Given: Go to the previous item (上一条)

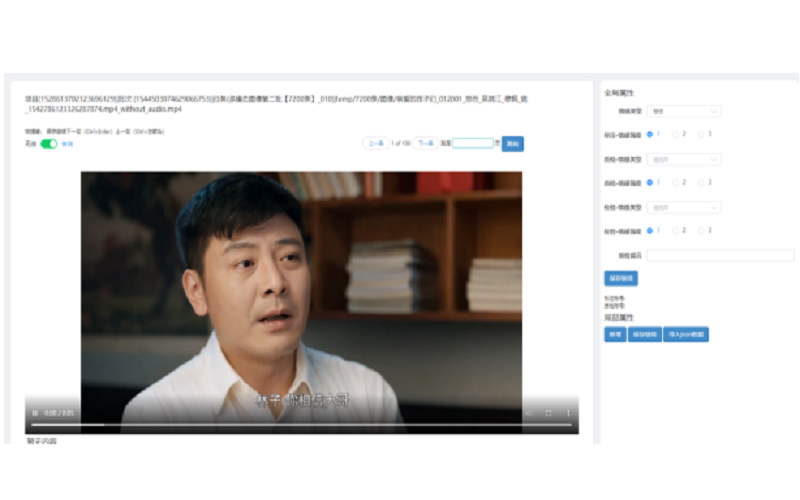Looking at the screenshot, I should click(x=375, y=143).
